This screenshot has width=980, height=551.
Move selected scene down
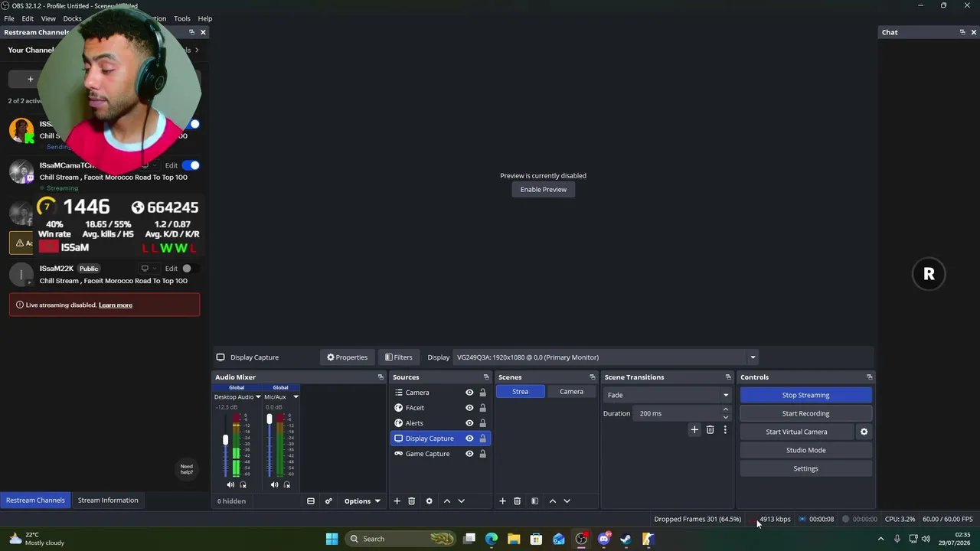click(x=567, y=501)
